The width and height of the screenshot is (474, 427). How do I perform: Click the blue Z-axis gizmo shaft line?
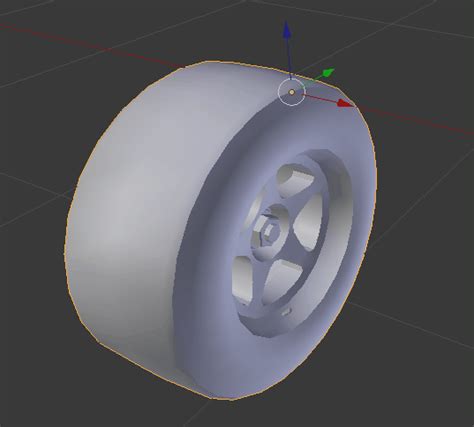click(x=289, y=58)
